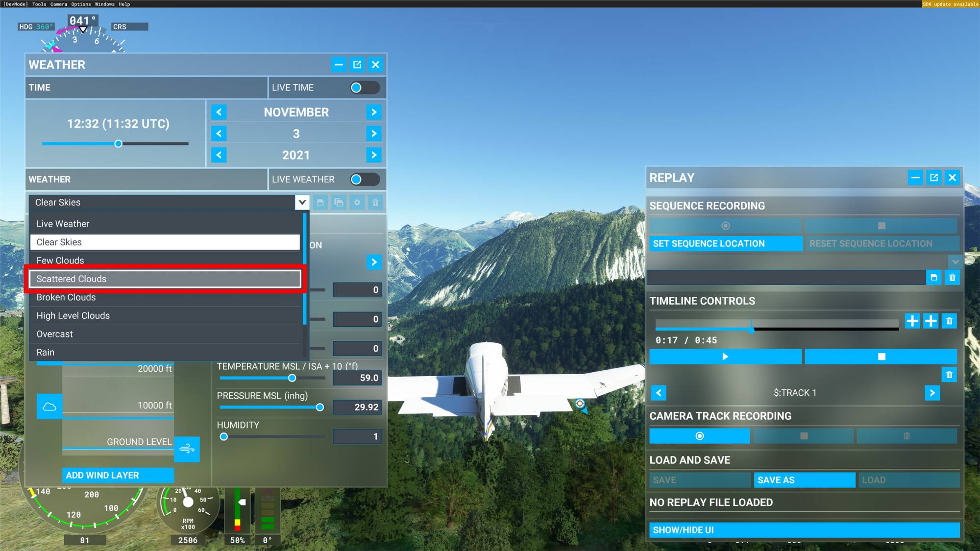Screen dimensions: 980x551
Task: Click the cloud layer icon
Action: click(x=49, y=407)
